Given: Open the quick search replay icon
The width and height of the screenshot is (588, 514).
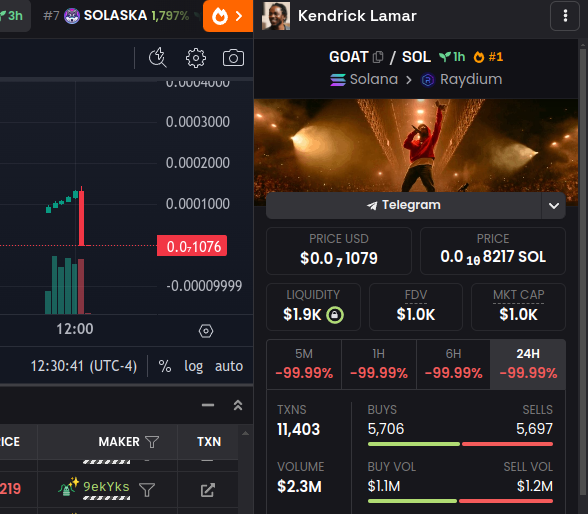Looking at the screenshot, I should coord(158,58).
